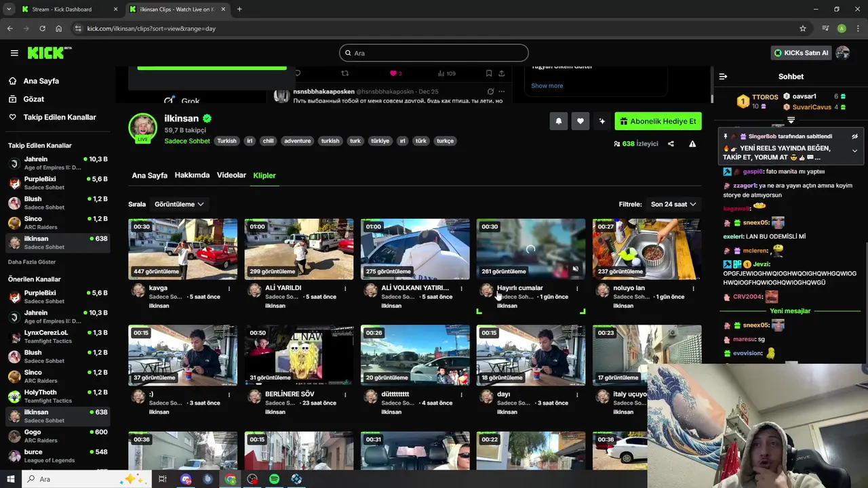Open the Son 24 saat filter dropdown
Image resolution: width=868 pixels, height=488 pixels.
coord(673,204)
